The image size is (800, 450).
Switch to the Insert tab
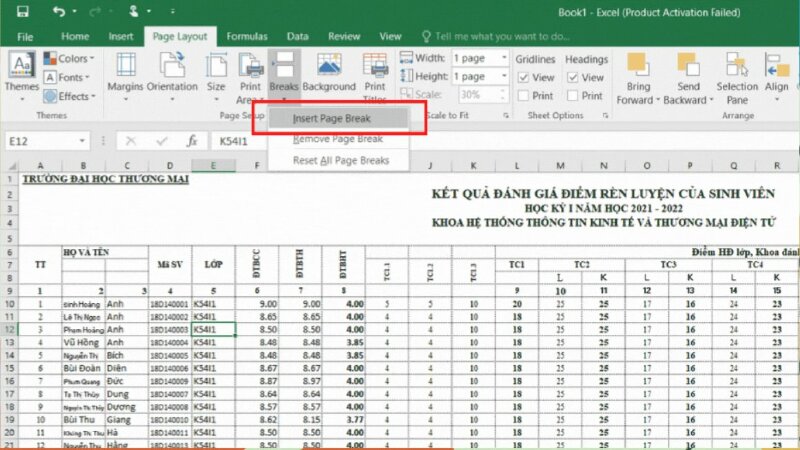tap(121, 37)
